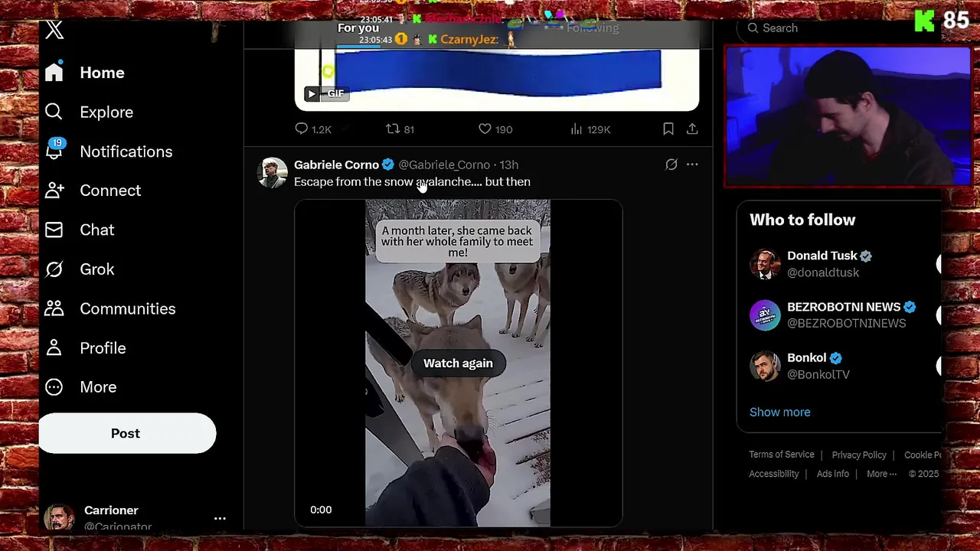The image size is (980, 551).
Task: Open Ads info footer link
Action: click(x=832, y=474)
